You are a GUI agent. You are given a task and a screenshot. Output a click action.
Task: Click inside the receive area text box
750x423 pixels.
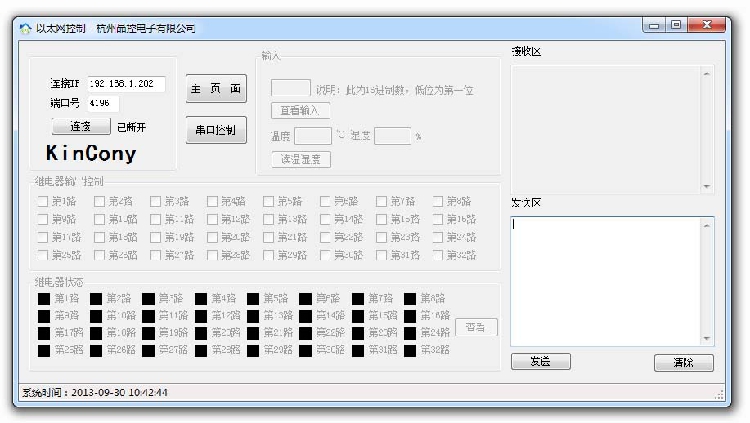pyautogui.click(x=606, y=129)
